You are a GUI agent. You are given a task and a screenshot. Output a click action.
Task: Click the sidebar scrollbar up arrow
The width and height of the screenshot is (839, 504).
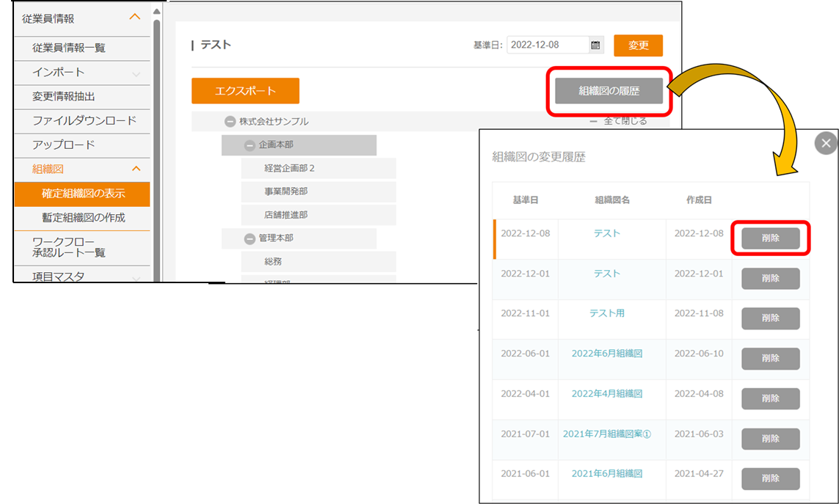(156, 11)
